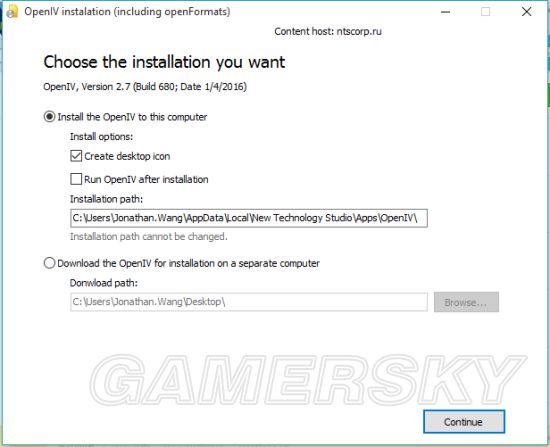
Task: Click the Donwload path text field
Action: click(x=249, y=302)
